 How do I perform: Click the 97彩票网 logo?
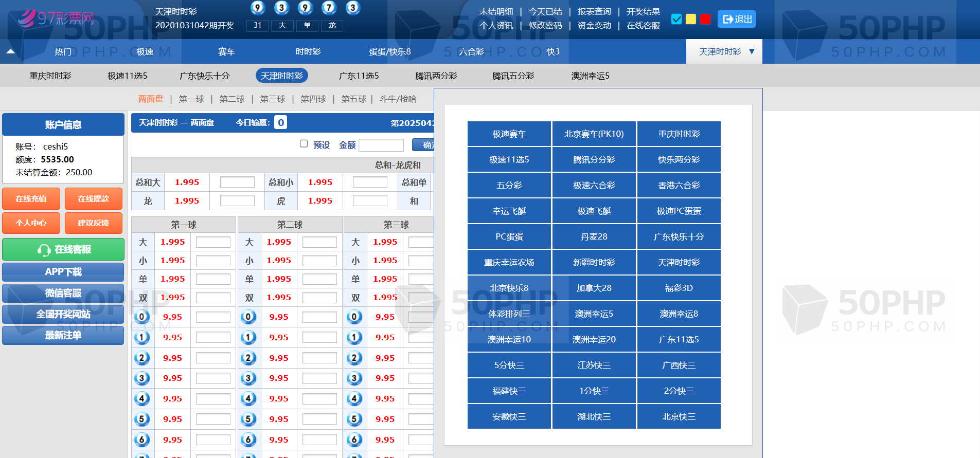click(x=56, y=19)
